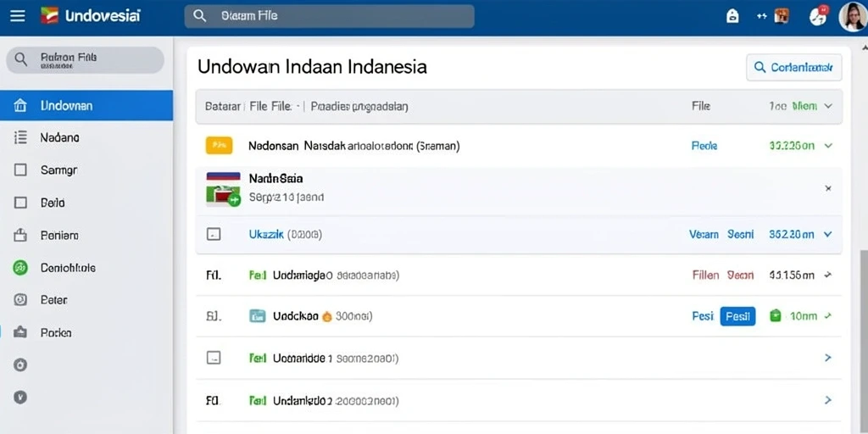868x434 pixels.
Task: Click green Fel tag on Undamiagao row
Action: (258, 275)
